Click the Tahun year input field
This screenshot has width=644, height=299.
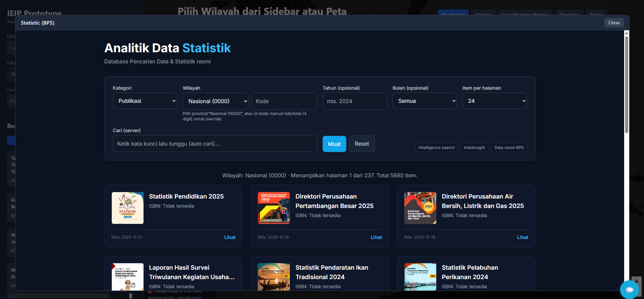pos(355,101)
